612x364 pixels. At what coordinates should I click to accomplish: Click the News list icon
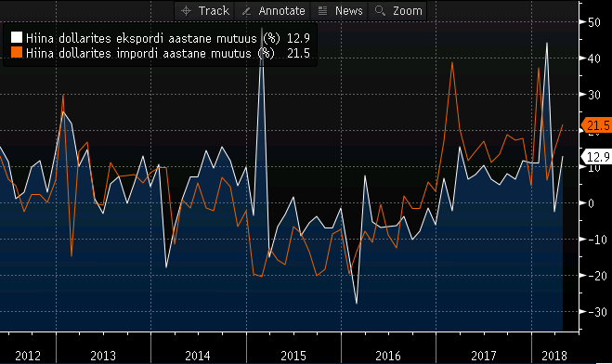[322, 11]
